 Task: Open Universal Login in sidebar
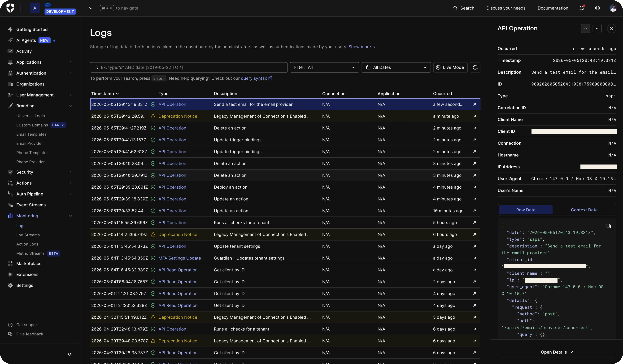tap(30, 116)
